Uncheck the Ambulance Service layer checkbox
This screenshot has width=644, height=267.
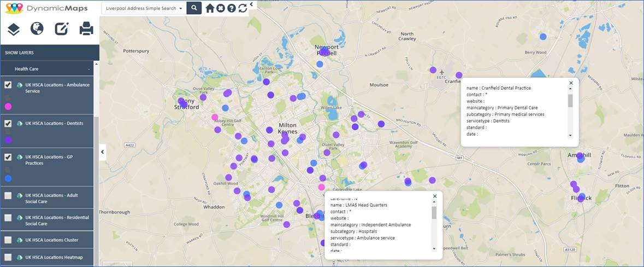click(x=8, y=85)
